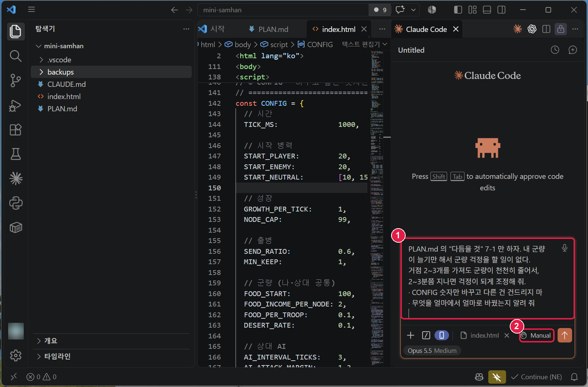Open the Search view in the activity bar
This screenshot has height=387, width=588.
(x=16, y=56)
